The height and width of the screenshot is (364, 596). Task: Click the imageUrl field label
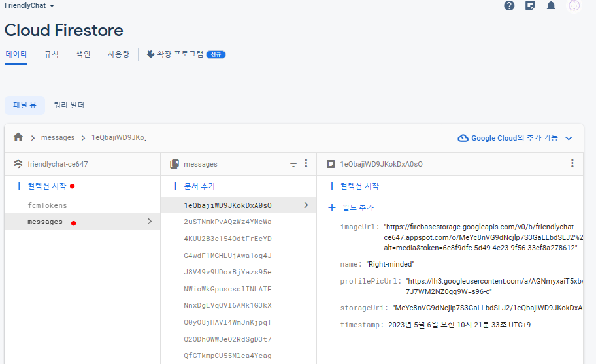point(359,227)
